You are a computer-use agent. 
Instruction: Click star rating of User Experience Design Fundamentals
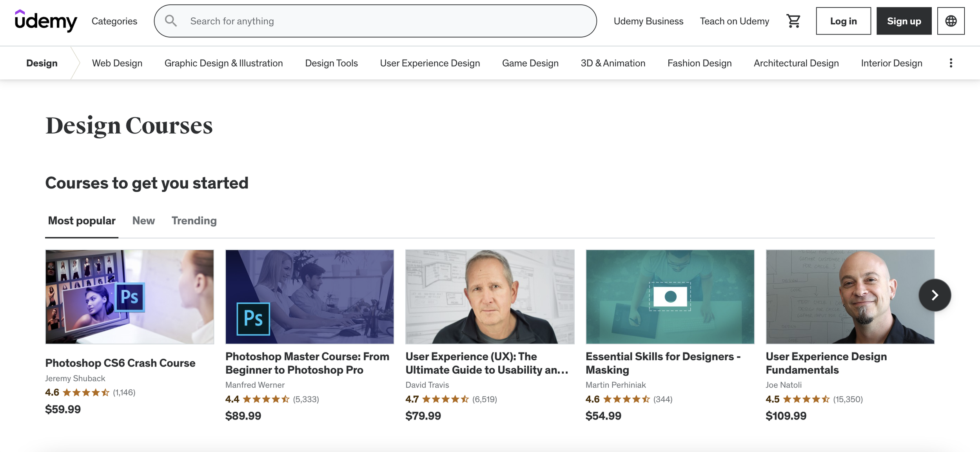[x=806, y=399]
